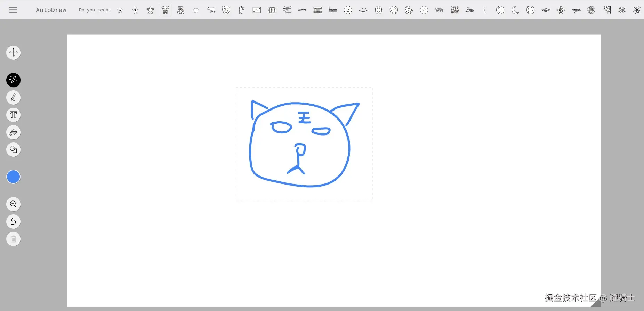Image resolution: width=644 pixels, height=311 pixels.
Task: Choose the bitten cookie suggestion
Action: click(409, 10)
